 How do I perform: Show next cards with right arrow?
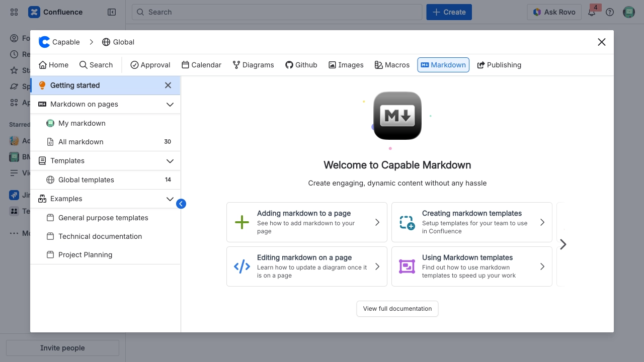pos(563,244)
